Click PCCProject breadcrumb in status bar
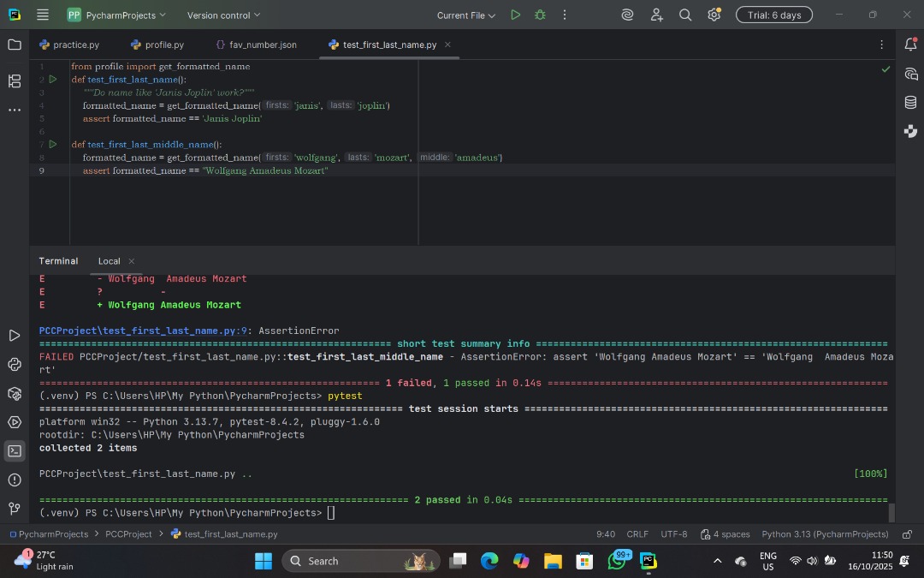 [128, 534]
